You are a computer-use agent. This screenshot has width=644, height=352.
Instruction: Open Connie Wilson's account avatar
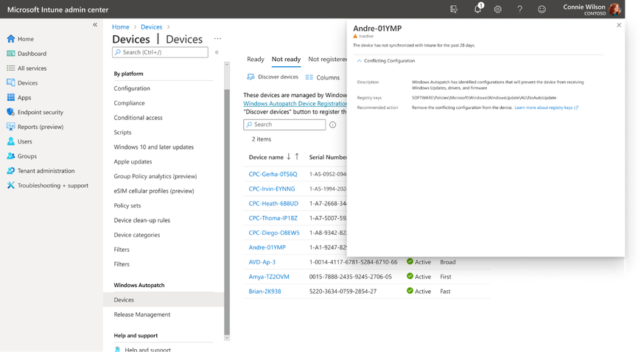pos(615,9)
